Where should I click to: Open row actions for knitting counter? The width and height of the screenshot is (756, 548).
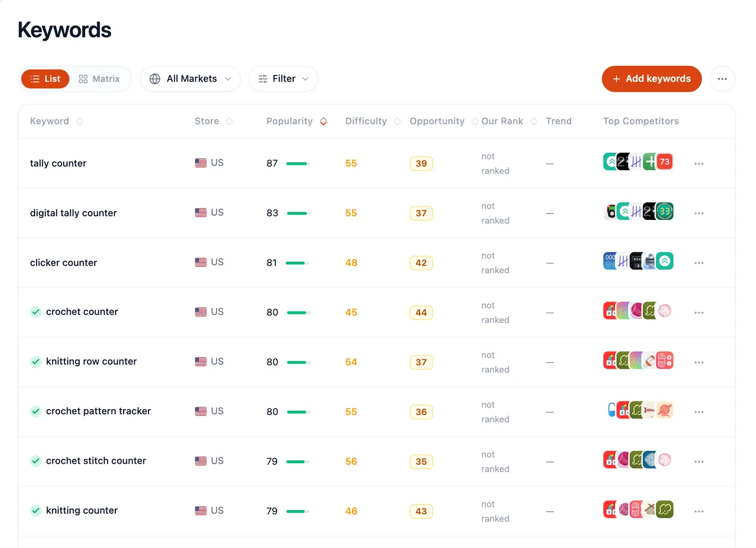click(699, 512)
